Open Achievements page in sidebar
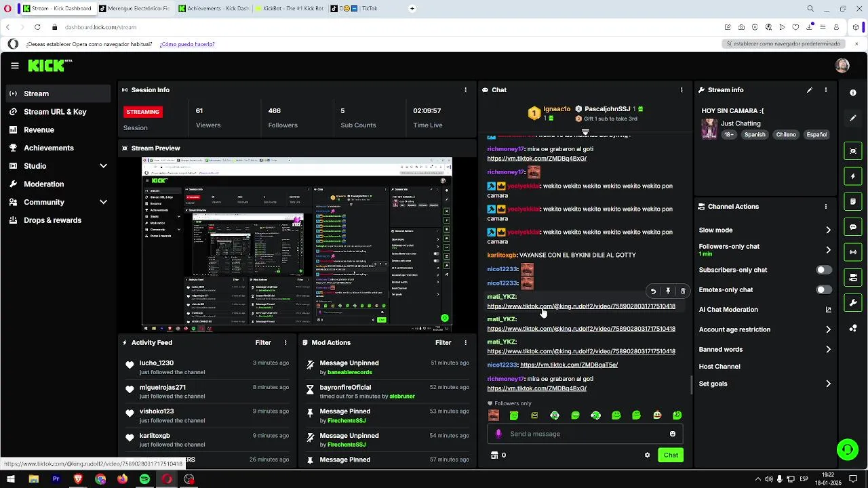This screenshot has height=488, width=868. [58, 148]
